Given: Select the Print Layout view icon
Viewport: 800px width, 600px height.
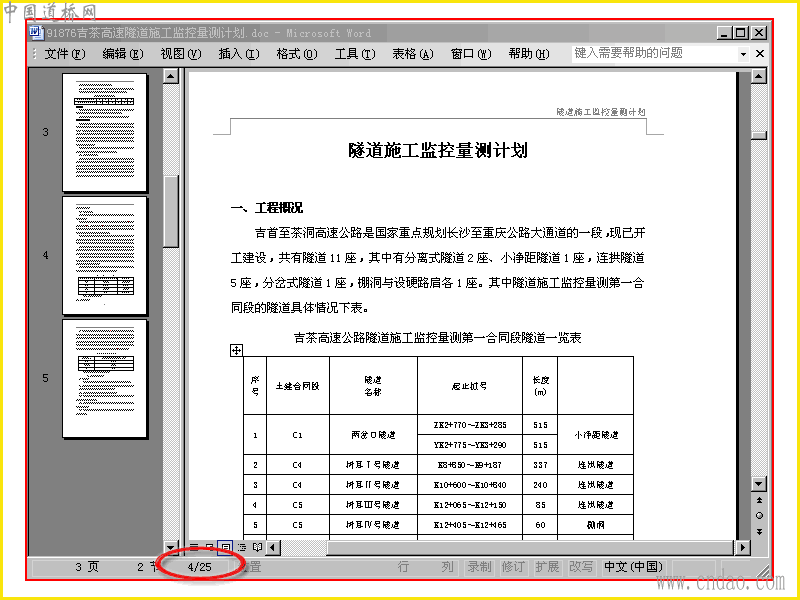Looking at the screenshot, I should pos(225,547).
